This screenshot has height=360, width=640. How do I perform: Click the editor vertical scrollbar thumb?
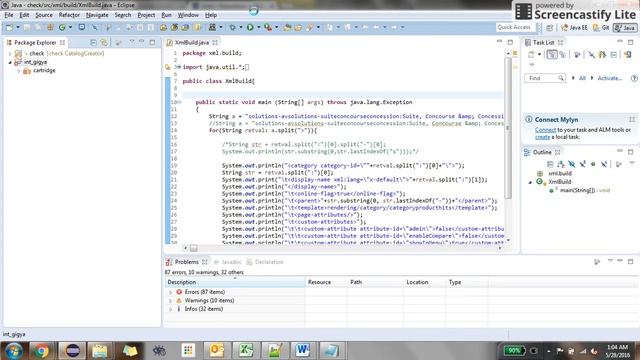click(x=508, y=127)
